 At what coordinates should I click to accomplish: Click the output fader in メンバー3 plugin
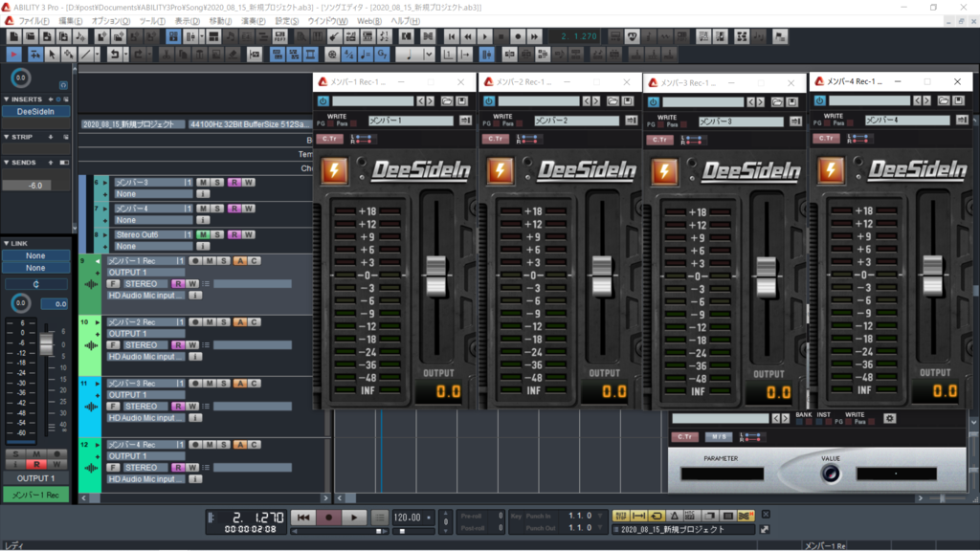pyautogui.click(x=767, y=276)
